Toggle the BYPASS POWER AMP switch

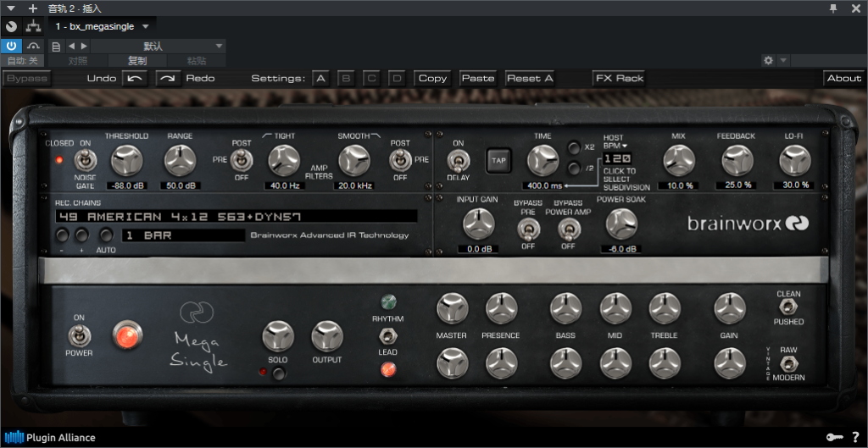click(x=568, y=230)
